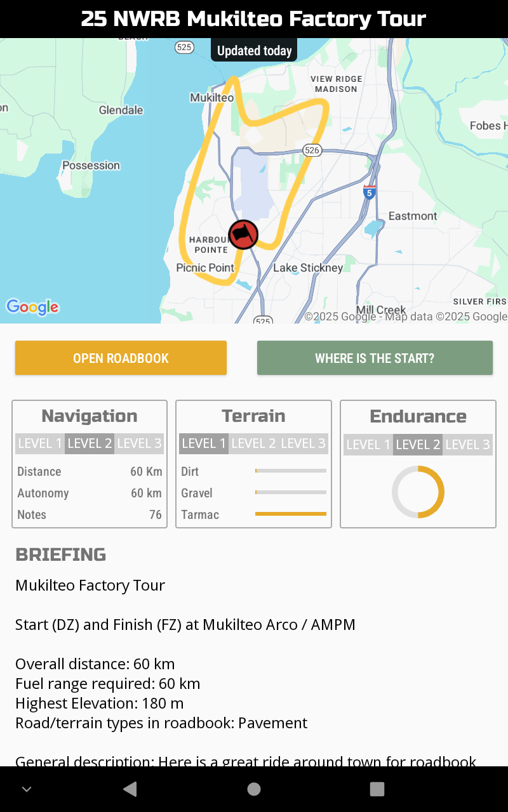The image size is (508, 812).
Task: Click the Distance 60 Km value
Action: coord(146,471)
